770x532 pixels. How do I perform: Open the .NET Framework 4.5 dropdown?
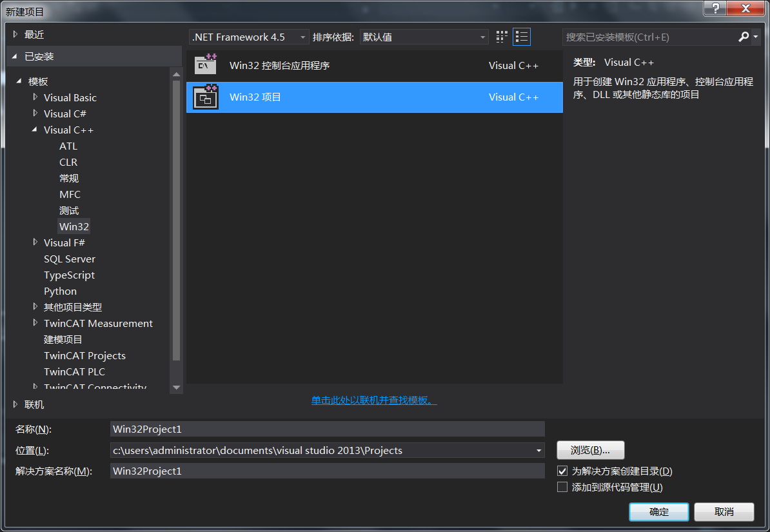[x=249, y=37]
